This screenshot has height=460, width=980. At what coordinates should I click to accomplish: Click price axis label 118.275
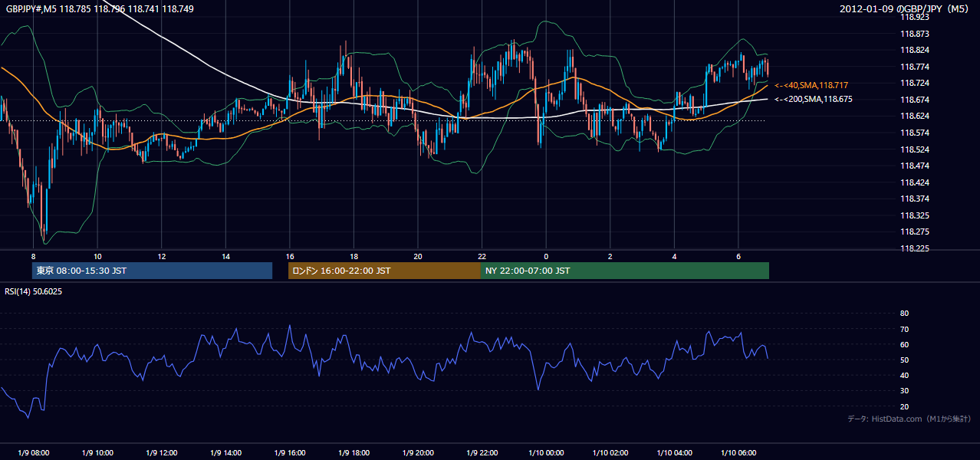pos(915,232)
